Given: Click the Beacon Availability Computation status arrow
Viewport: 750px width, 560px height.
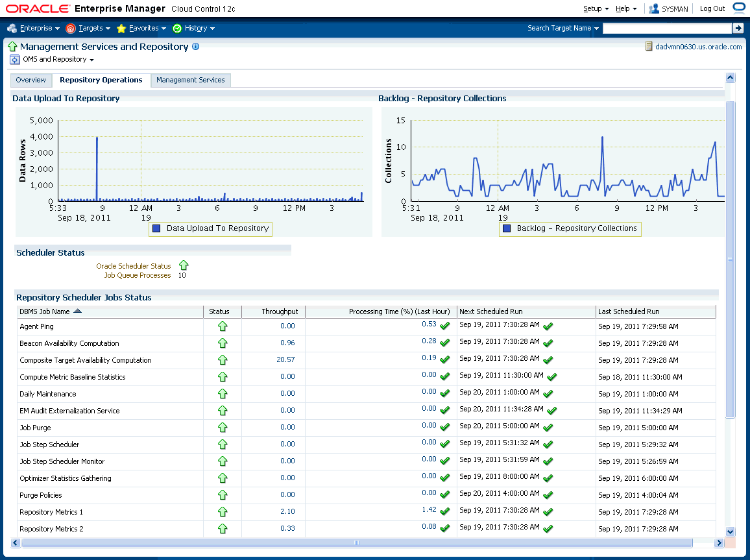Looking at the screenshot, I should [x=223, y=343].
